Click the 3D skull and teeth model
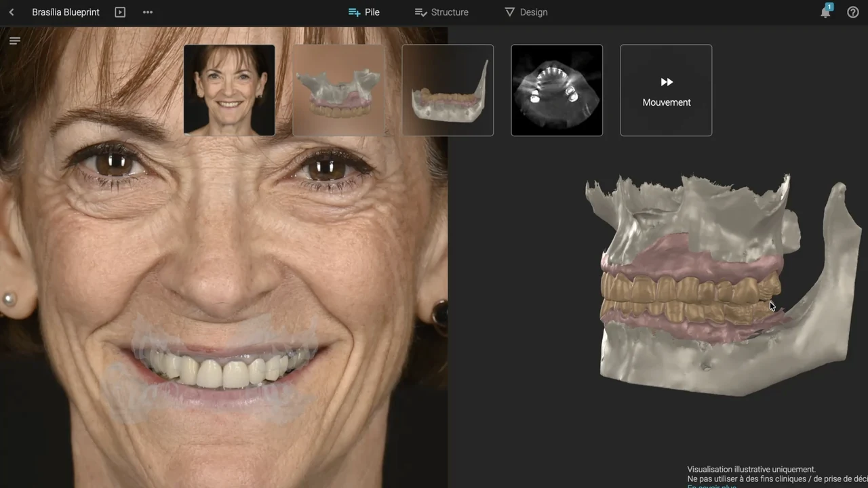Image resolution: width=868 pixels, height=488 pixels. pos(723,285)
